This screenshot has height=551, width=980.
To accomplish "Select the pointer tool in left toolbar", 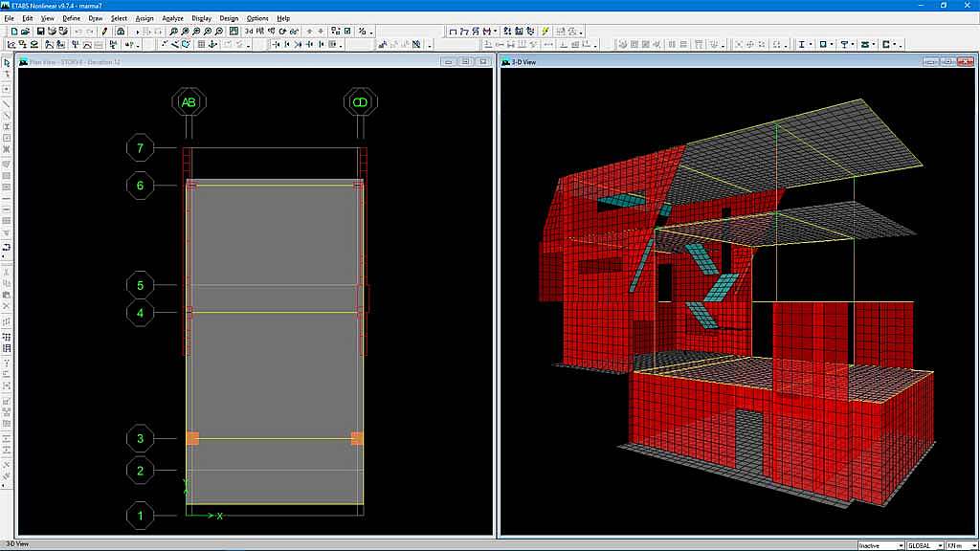I will click(x=7, y=62).
